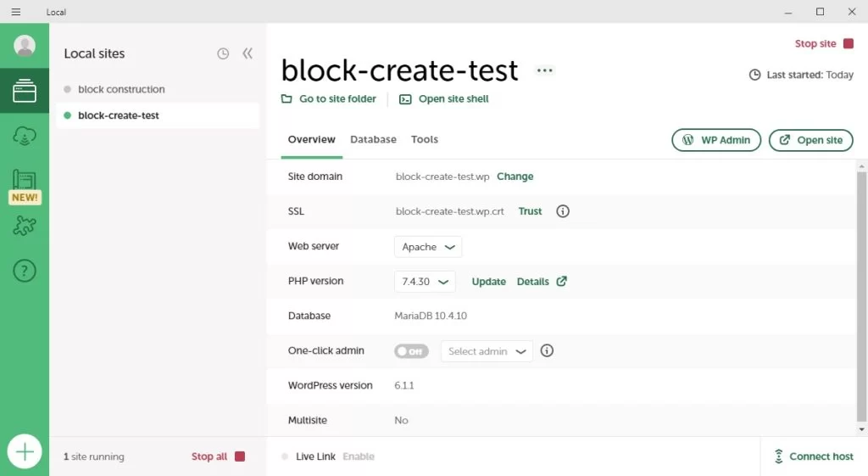Click the red Stop all square icon
This screenshot has height=476, width=868.
click(x=240, y=456)
